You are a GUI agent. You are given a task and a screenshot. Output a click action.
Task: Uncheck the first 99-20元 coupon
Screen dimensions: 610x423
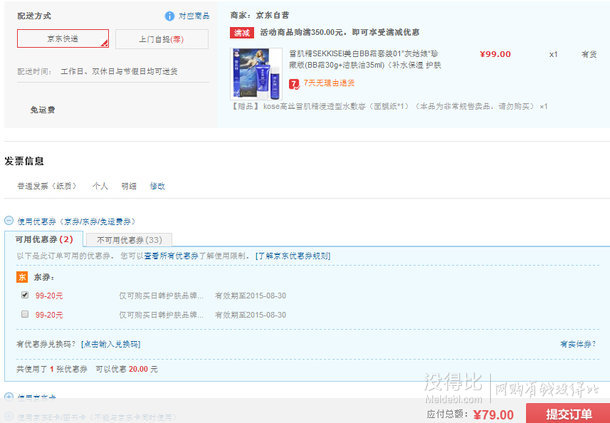pos(25,295)
